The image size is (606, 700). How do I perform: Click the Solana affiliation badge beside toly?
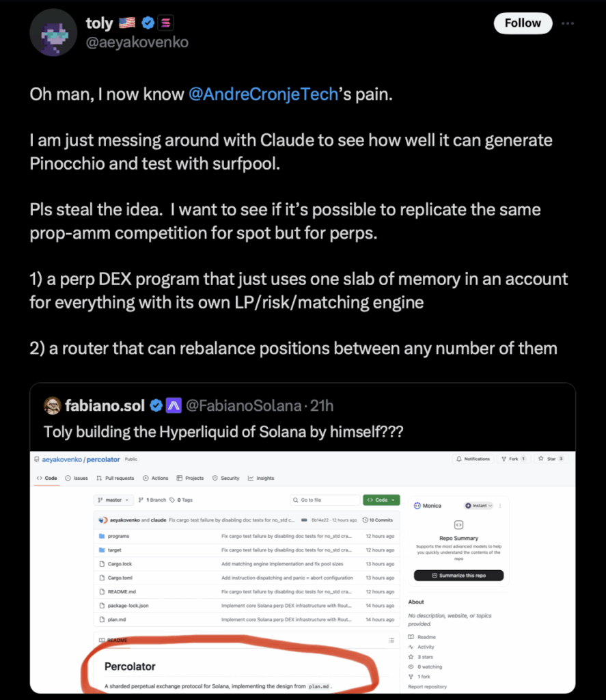(x=165, y=23)
